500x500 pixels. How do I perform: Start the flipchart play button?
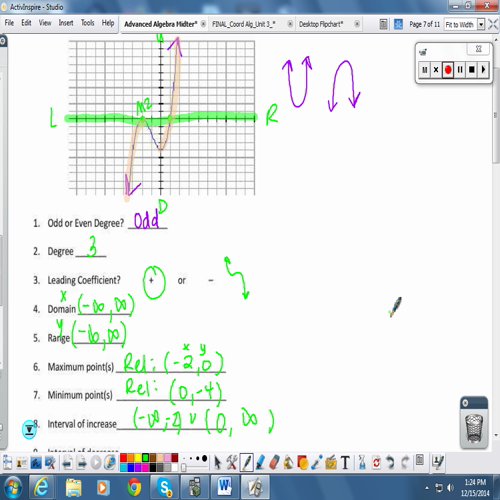(96, 463)
